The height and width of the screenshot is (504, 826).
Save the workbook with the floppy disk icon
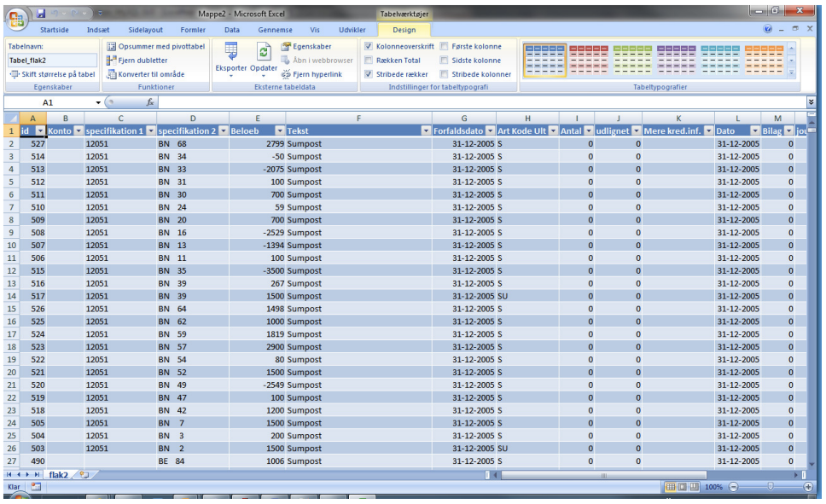41,13
